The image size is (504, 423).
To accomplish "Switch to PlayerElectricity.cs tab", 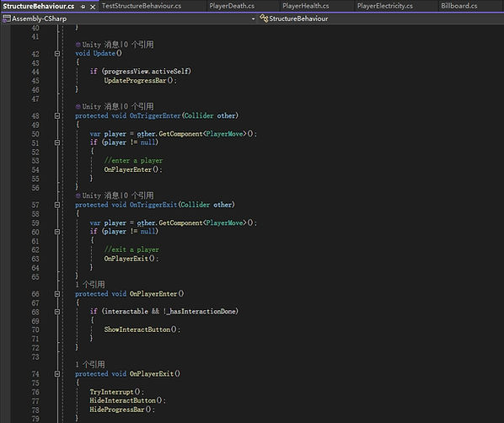I will tap(385, 6).
